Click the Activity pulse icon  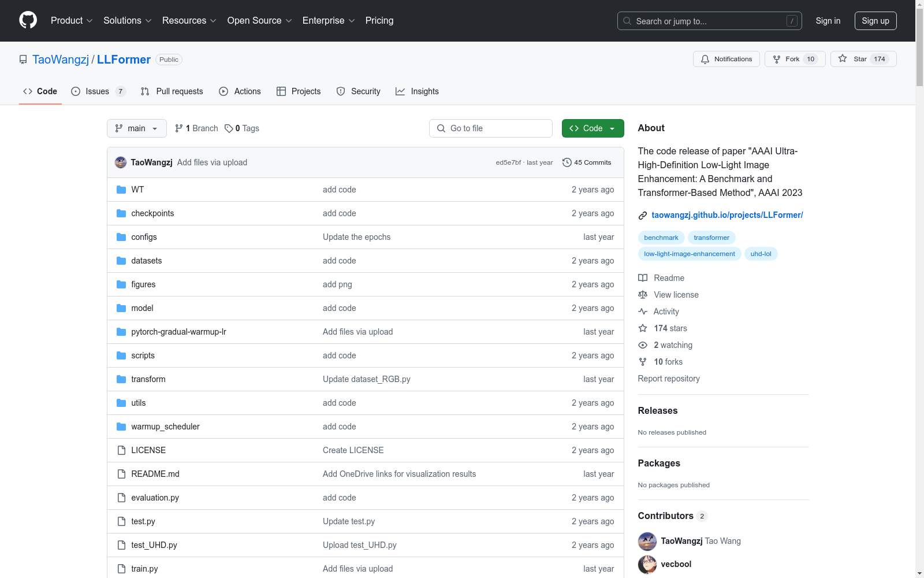tap(643, 312)
